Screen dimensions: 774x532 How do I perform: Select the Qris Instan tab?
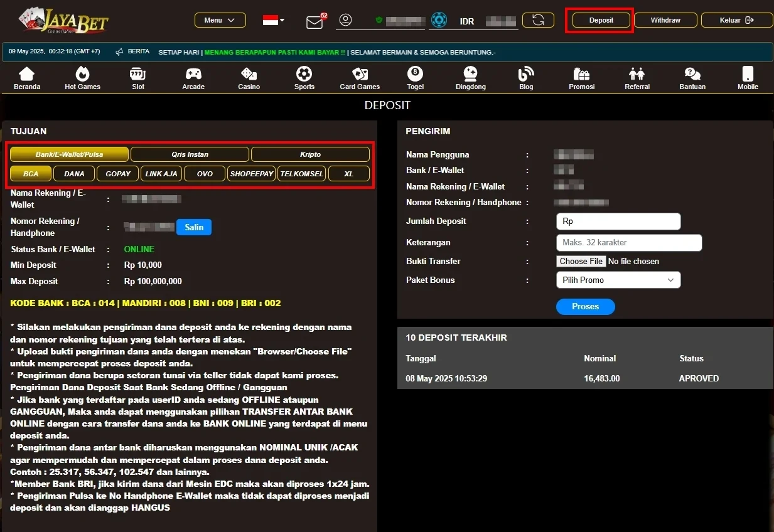[x=190, y=154]
